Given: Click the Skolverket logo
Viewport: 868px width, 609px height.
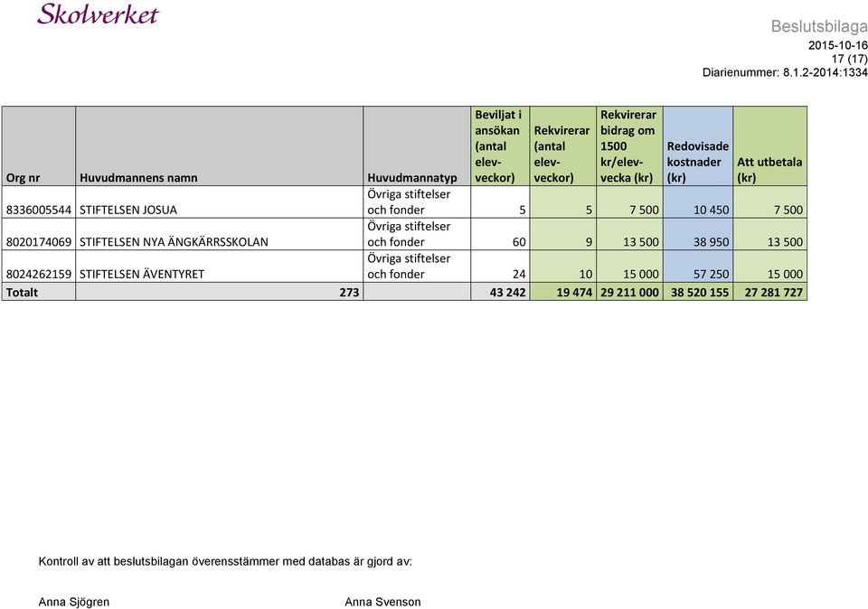Looking at the screenshot, I should [x=98, y=14].
